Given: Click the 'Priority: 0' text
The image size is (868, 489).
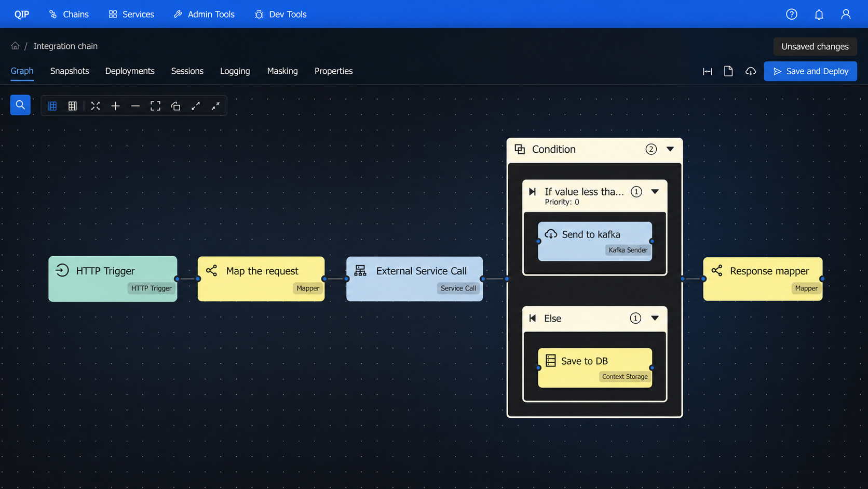Looking at the screenshot, I should click(x=562, y=202).
